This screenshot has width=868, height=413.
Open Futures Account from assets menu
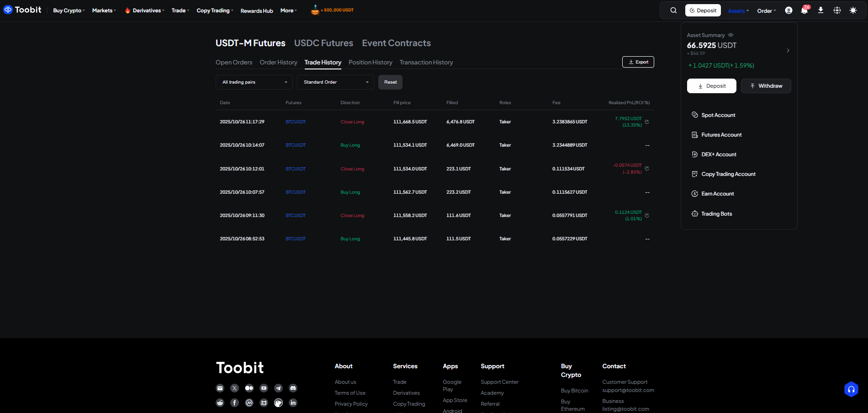tap(721, 135)
